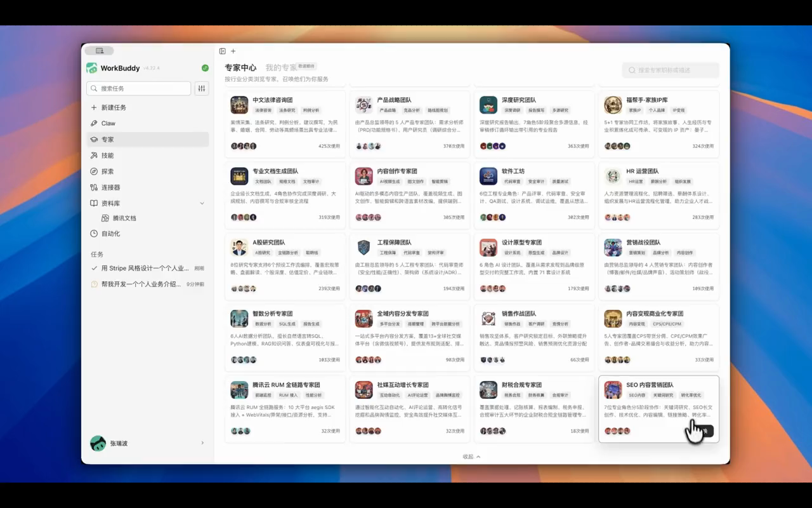The width and height of the screenshot is (812, 508).
Task: Focus the expert search box
Action: [671, 70]
